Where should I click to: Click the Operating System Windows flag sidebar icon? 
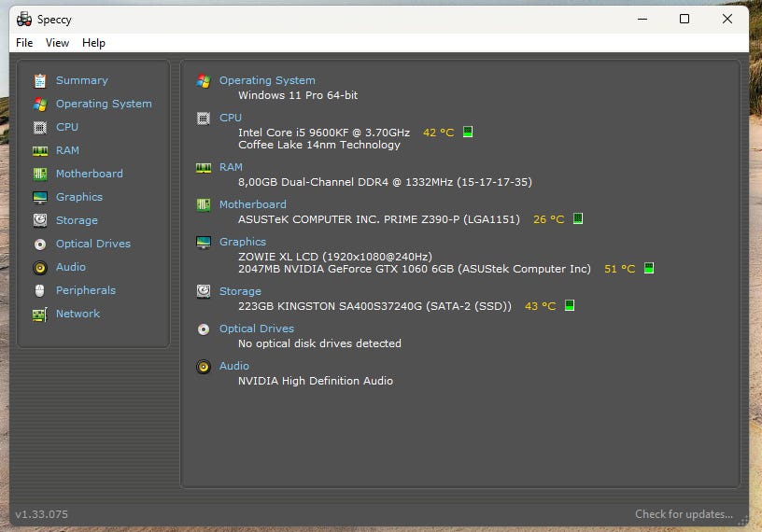(40, 104)
